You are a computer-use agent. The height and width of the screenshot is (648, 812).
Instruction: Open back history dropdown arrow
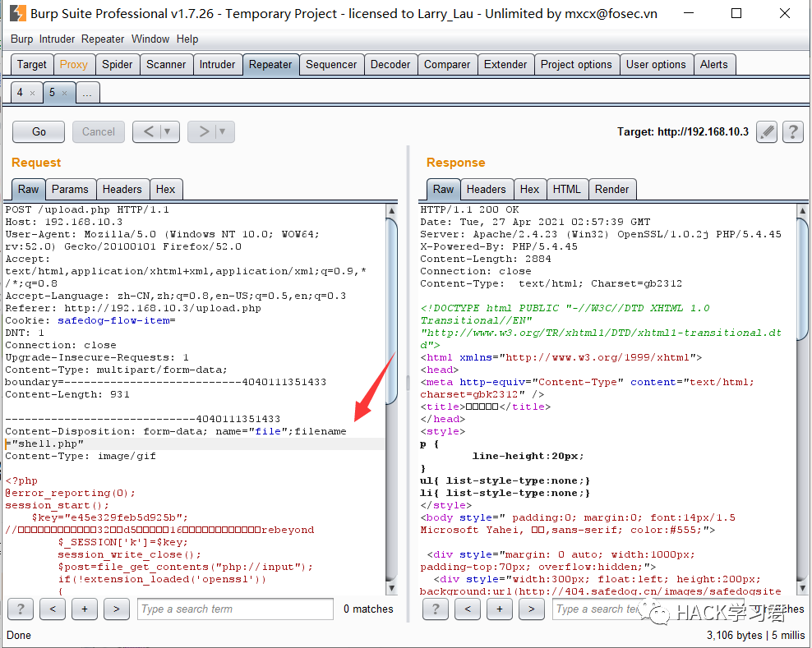pyautogui.click(x=168, y=131)
